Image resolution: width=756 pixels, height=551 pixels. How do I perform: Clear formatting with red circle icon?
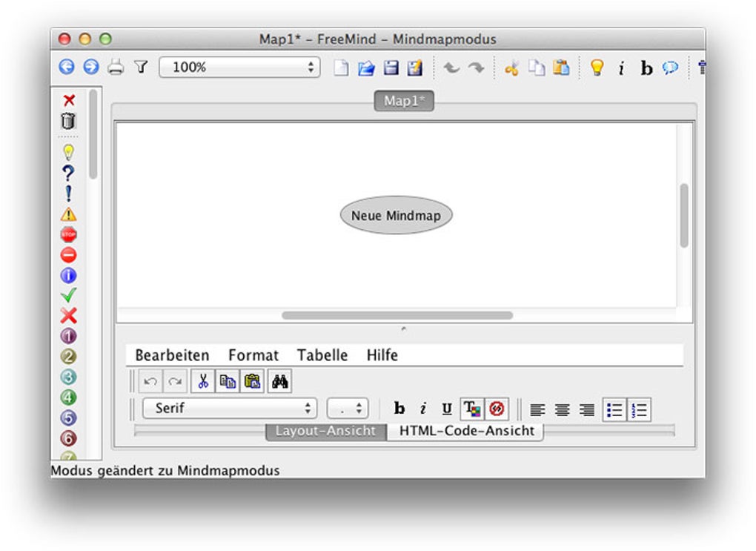coord(497,409)
